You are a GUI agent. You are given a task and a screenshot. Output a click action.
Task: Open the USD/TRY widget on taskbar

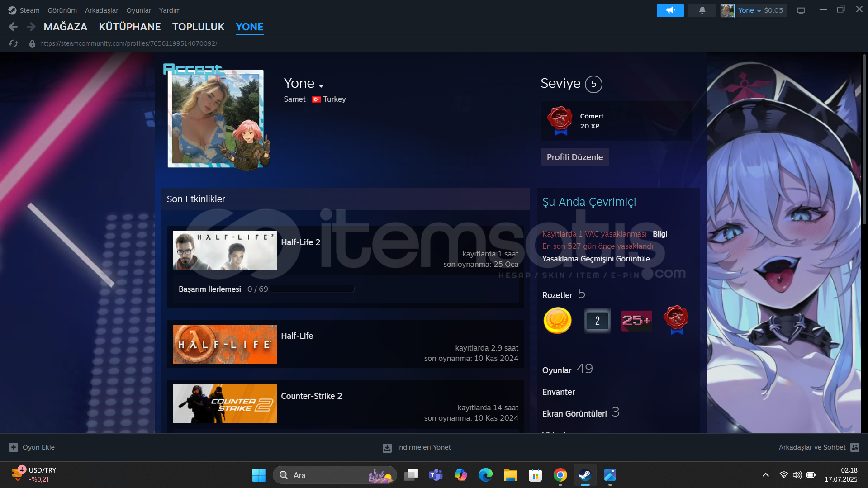pos(34,475)
